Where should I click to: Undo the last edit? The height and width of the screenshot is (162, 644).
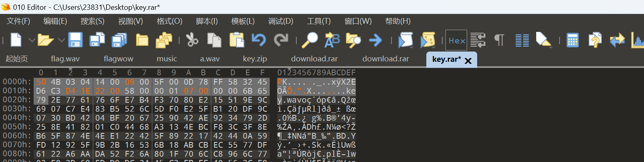point(259,40)
